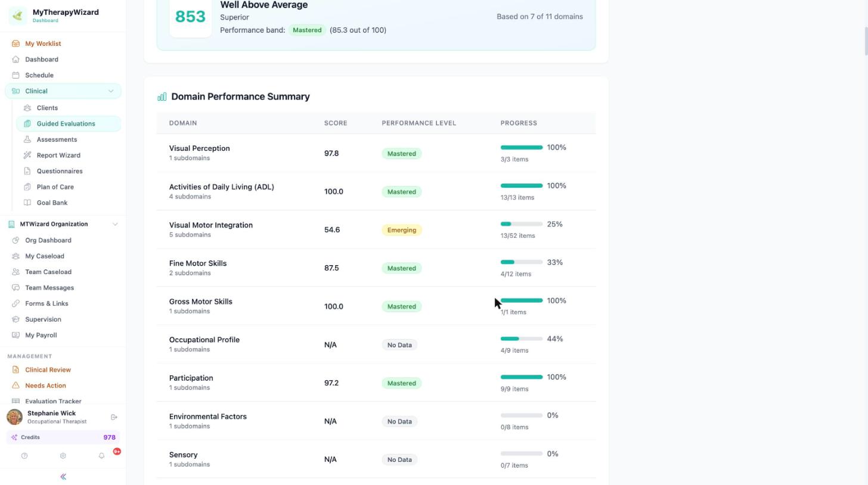This screenshot has height=485, width=868.
Task: Open the Credits balance showing 978
Action: click(x=63, y=437)
